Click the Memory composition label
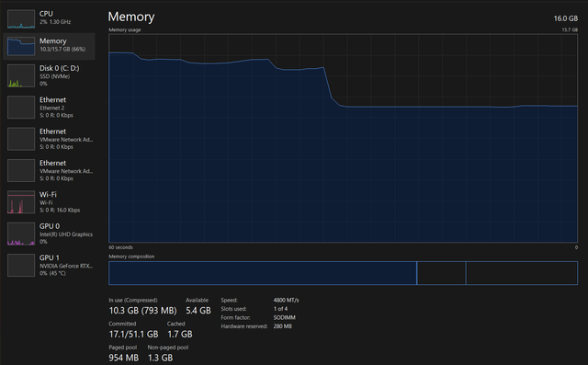The width and height of the screenshot is (588, 365). click(131, 257)
